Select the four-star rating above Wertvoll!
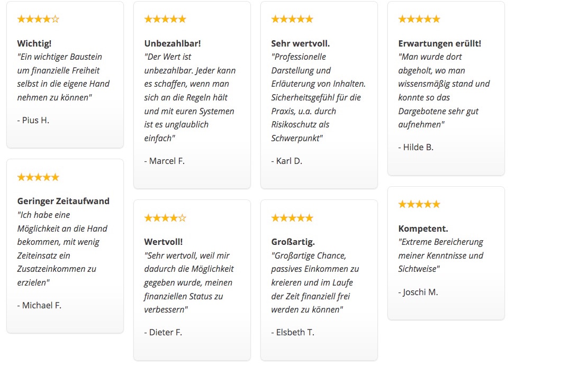Viewport: 588px width, 384px height. (x=165, y=218)
